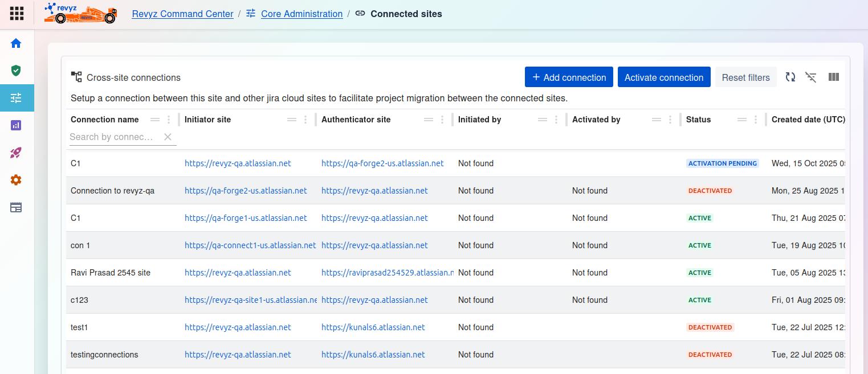This screenshot has width=868, height=374.
Task: Go to Home in the sidebar
Action: point(16,43)
